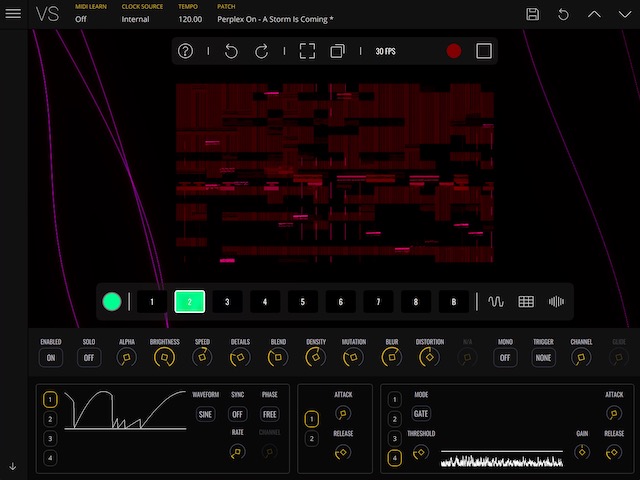
Task: Select layer tab 5
Action: [x=303, y=301]
